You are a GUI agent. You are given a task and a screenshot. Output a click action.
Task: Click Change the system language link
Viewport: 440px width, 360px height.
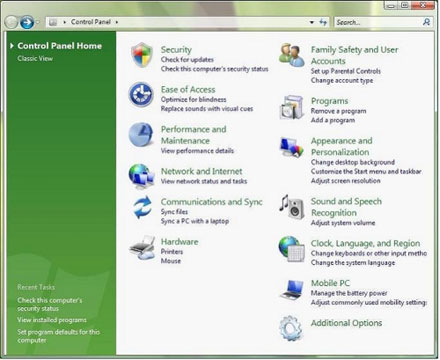click(x=353, y=263)
